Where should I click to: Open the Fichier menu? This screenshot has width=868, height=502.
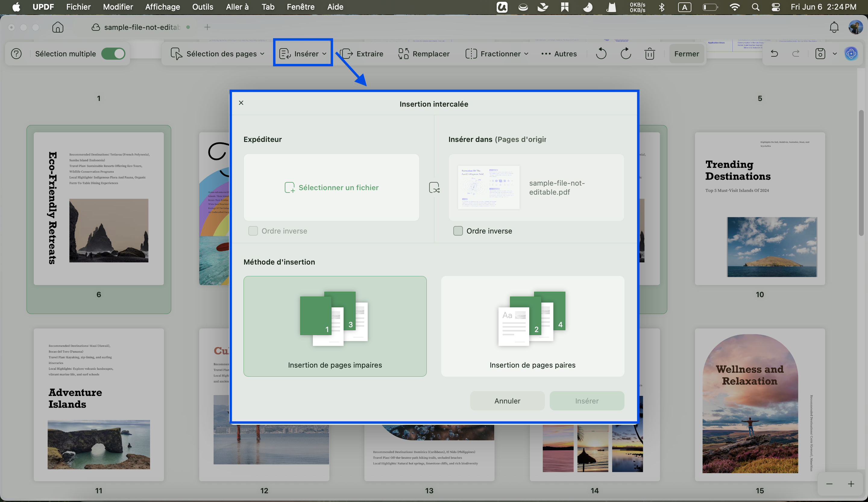pos(78,7)
